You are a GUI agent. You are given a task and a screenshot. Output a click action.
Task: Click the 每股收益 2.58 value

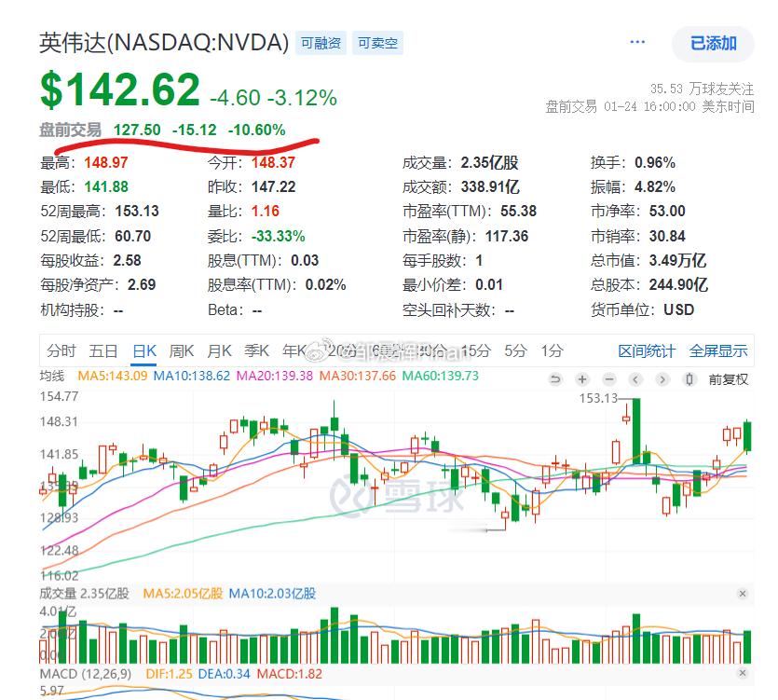pyautogui.click(x=127, y=261)
